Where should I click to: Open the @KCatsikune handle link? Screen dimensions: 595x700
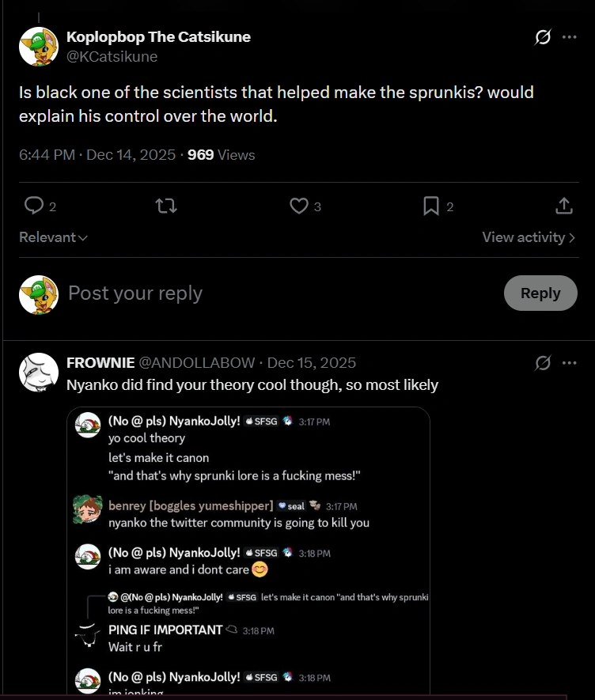point(112,57)
